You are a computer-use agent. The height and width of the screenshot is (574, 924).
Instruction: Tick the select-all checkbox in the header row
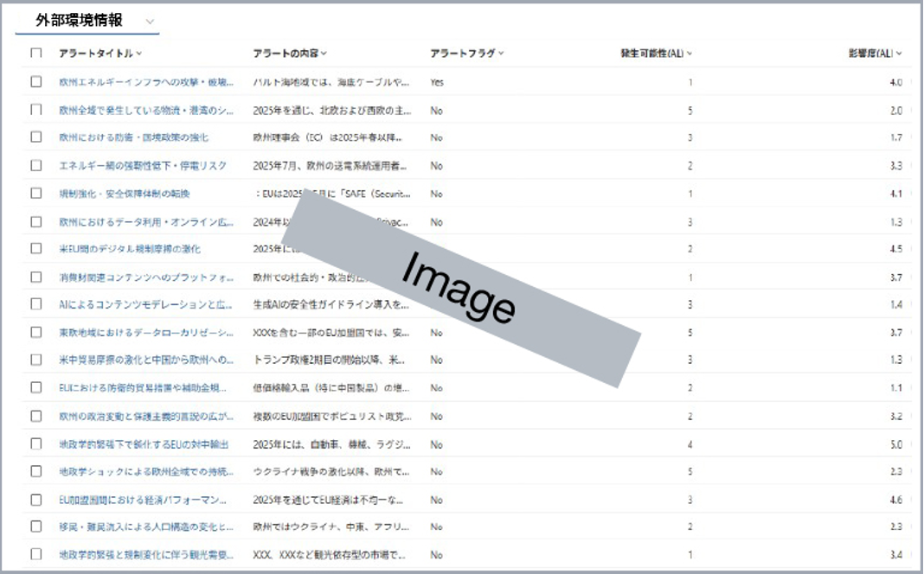(36, 54)
